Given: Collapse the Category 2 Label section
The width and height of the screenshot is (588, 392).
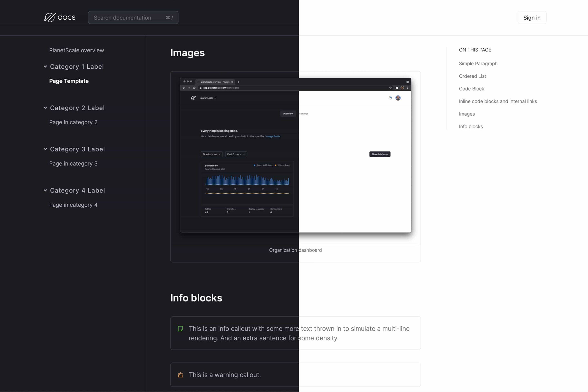Looking at the screenshot, I should pos(45,108).
